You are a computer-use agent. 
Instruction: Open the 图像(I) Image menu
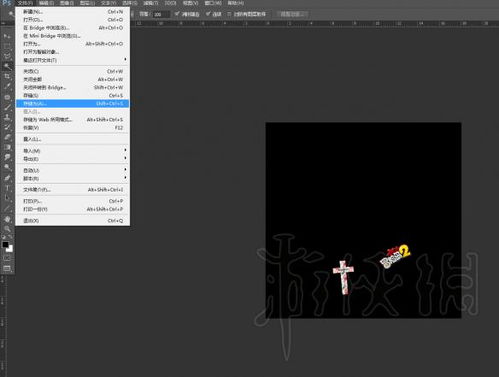(67, 3)
